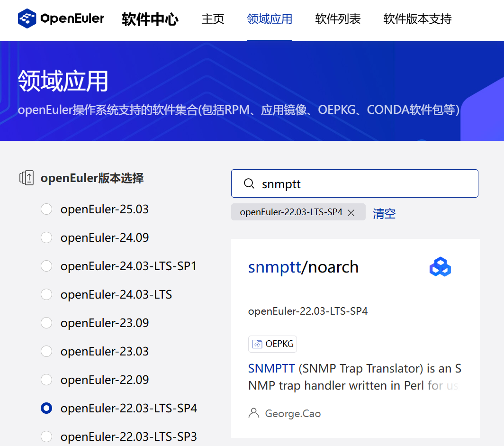Select the openEuler-24.09 radio button
Screen dimensions: 504x446
point(46,237)
